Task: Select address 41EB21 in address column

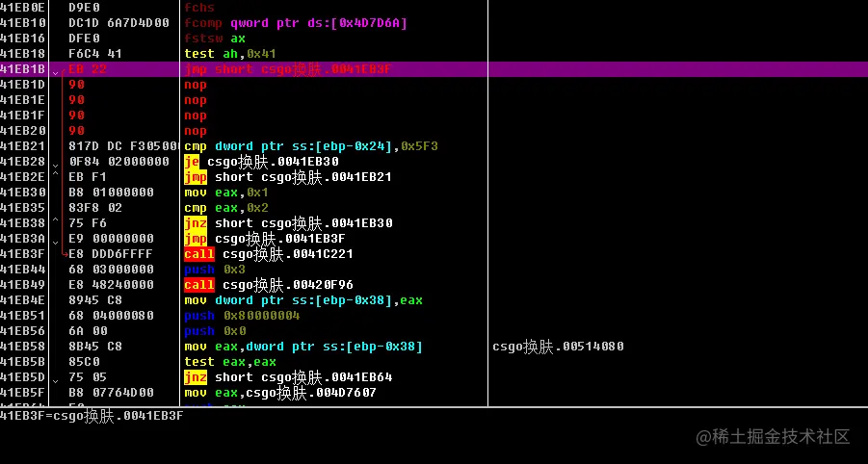Action: 23,146
